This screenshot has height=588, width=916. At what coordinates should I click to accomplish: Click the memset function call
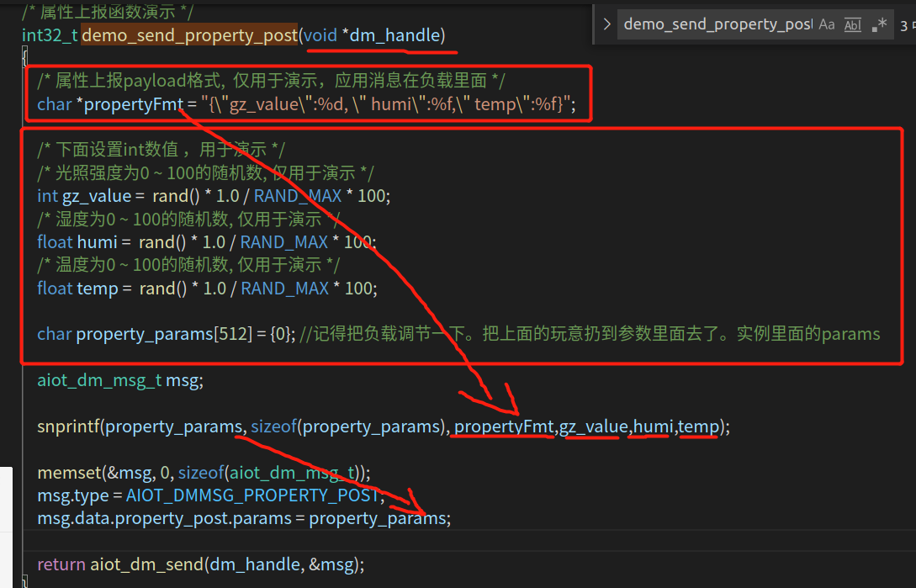(x=70, y=473)
